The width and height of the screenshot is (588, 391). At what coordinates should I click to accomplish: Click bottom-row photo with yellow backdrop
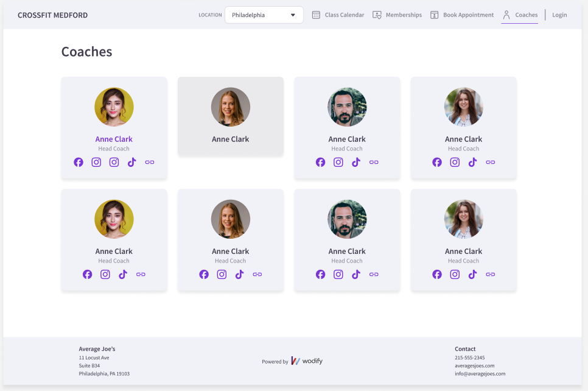point(114,219)
